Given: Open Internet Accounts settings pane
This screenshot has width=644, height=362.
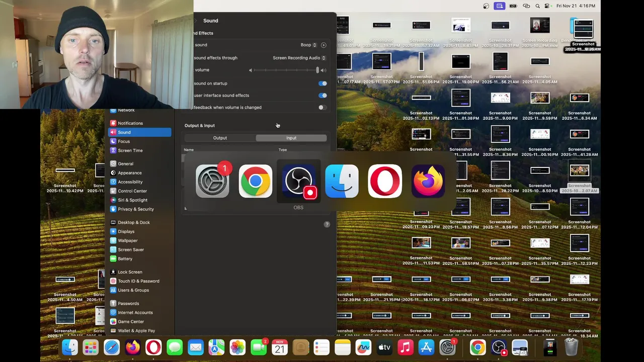Looking at the screenshot, I should click(x=139, y=313).
